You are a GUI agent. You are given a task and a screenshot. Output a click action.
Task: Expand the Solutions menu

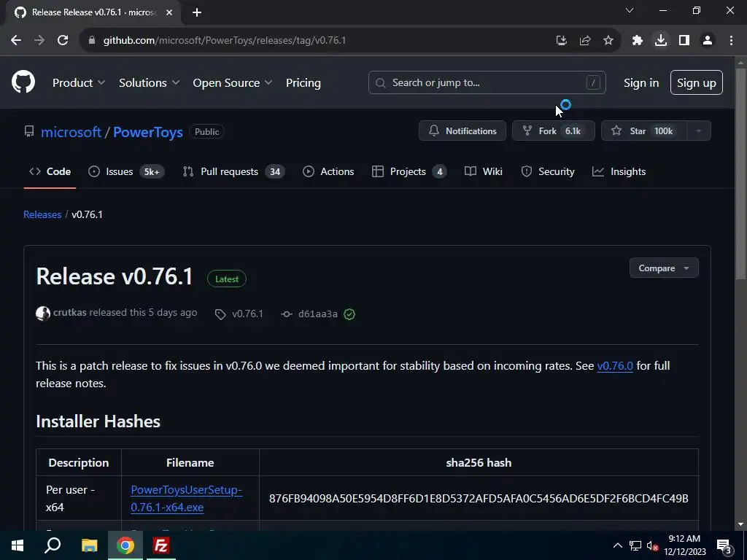(x=149, y=83)
